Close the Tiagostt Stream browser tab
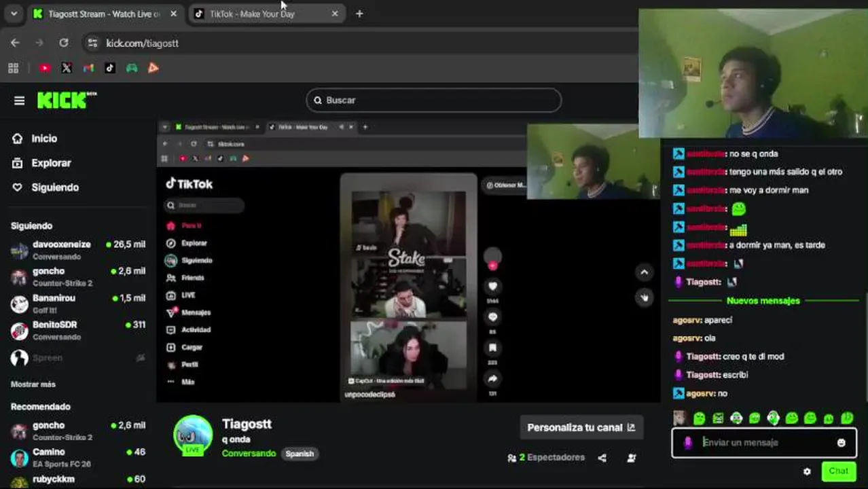This screenshot has width=868, height=489. pos(173,14)
